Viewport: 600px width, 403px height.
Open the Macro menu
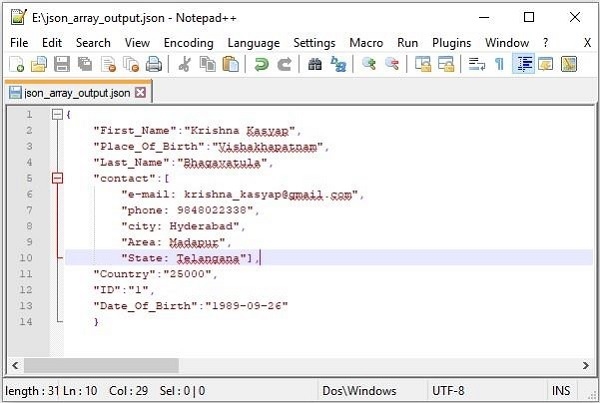366,42
